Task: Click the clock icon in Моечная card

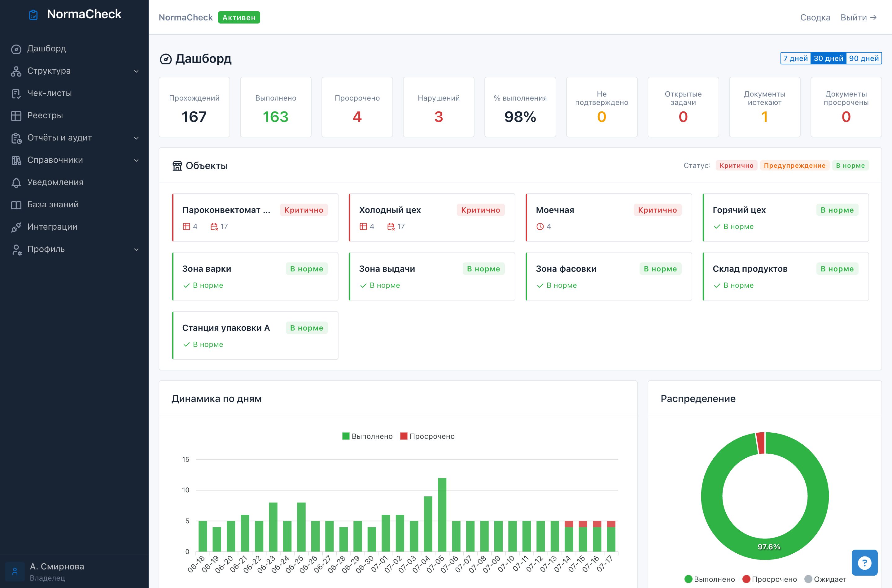Action: [540, 227]
